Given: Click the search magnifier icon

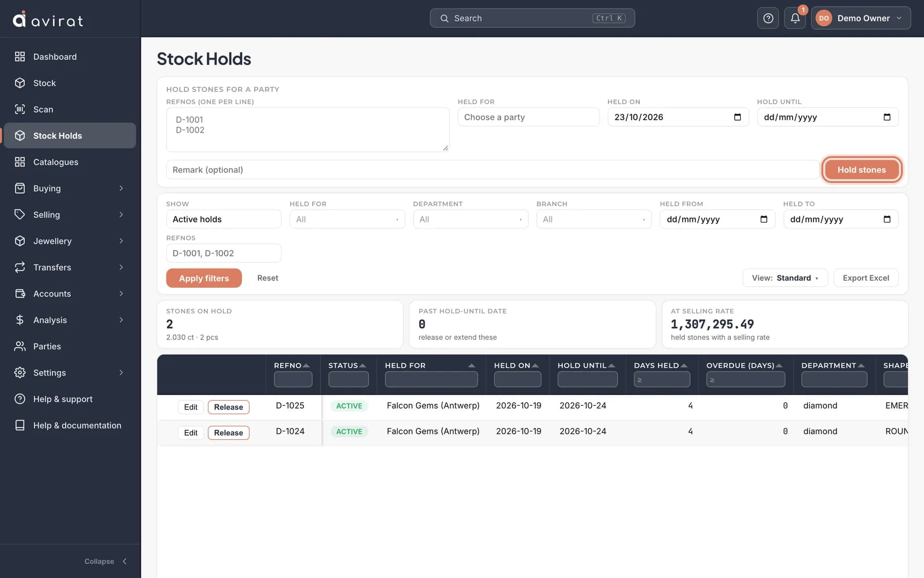Looking at the screenshot, I should click(445, 18).
